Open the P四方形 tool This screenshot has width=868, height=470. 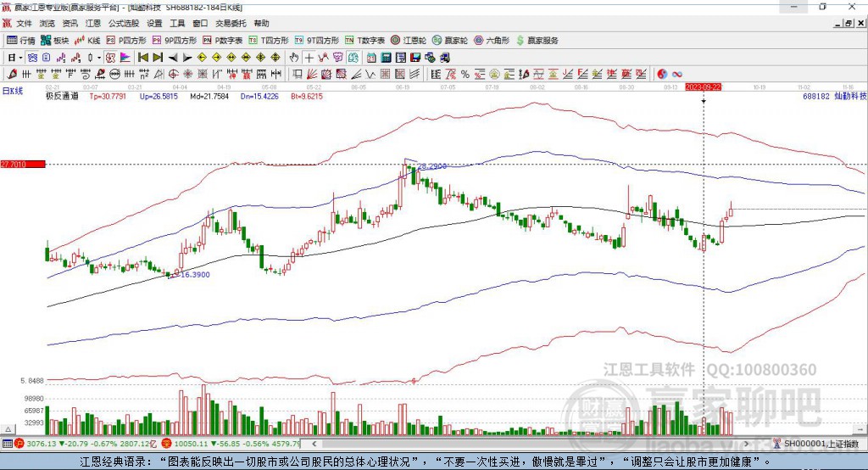[126, 41]
